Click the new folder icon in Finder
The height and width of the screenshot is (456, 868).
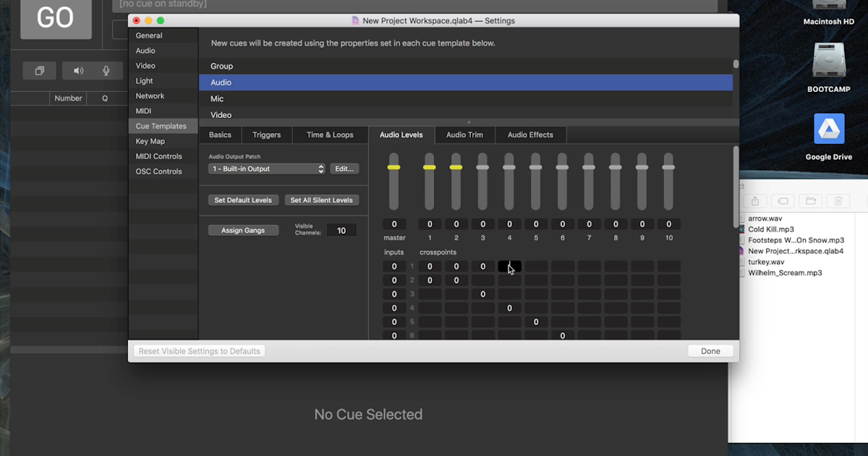pyautogui.click(x=811, y=201)
